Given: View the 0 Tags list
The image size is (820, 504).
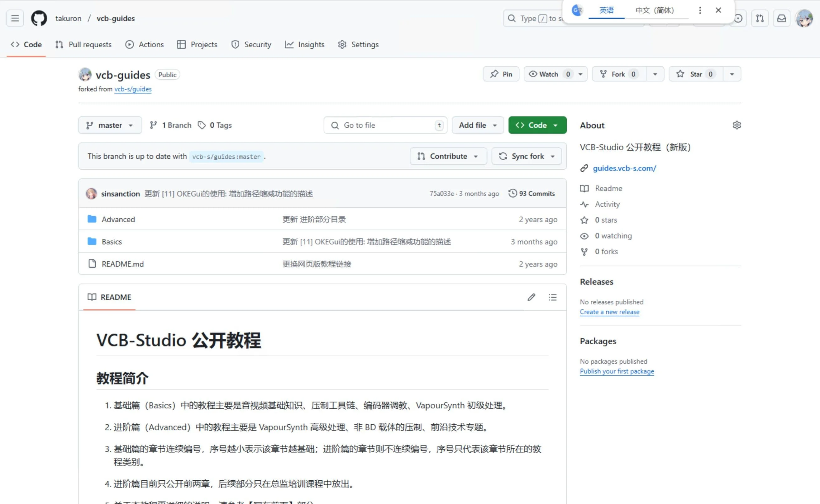Looking at the screenshot, I should click(x=215, y=125).
